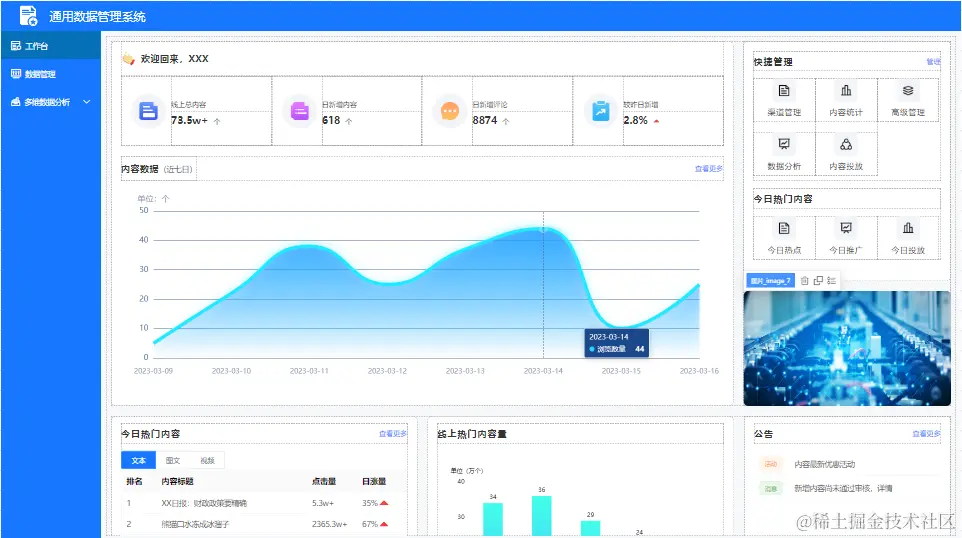Click the list settings icon on image toolbar
Viewport: 962px width, 538px height.
point(831,280)
